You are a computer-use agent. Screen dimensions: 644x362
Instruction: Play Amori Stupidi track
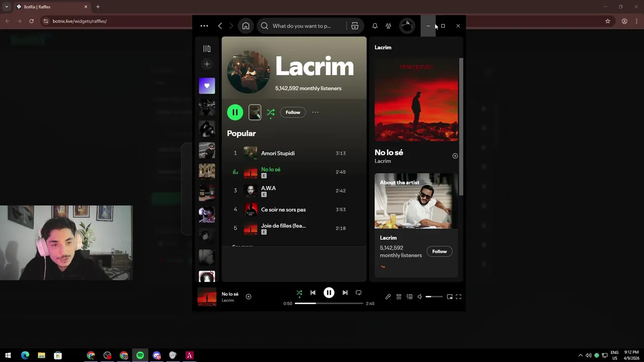(294, 153)
